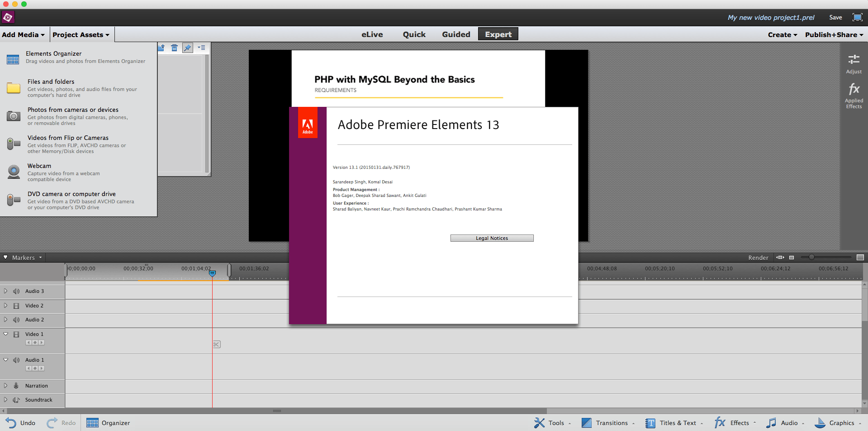The height and width of the screenshot is (431, 868).
Task: Toggle the Soundtrack track music icon
Action: 16,400
